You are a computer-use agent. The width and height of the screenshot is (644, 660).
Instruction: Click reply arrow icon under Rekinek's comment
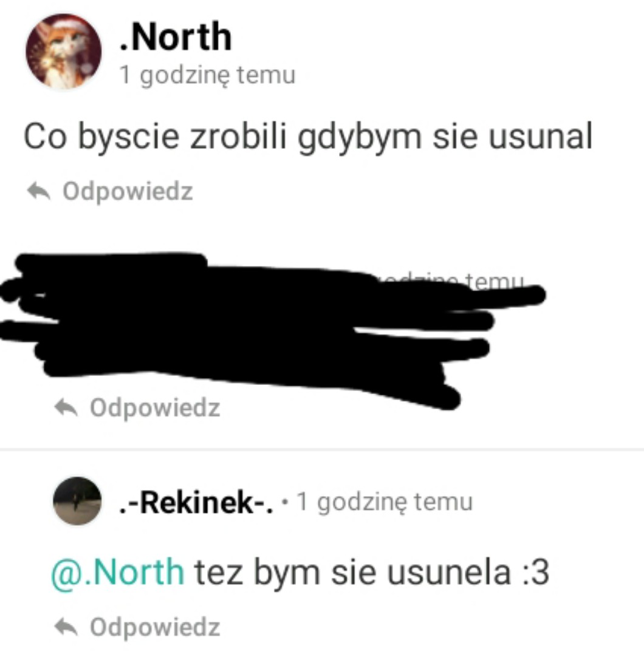pos(66,627)
